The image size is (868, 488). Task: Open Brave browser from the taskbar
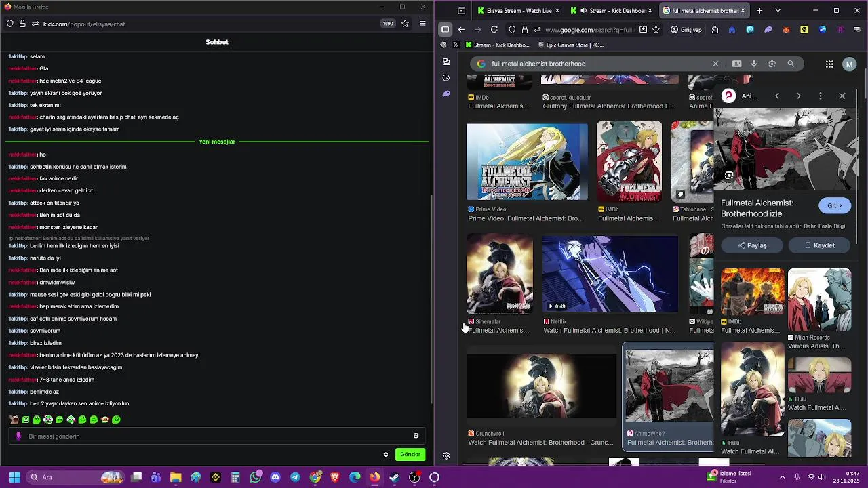coord(334,477)
